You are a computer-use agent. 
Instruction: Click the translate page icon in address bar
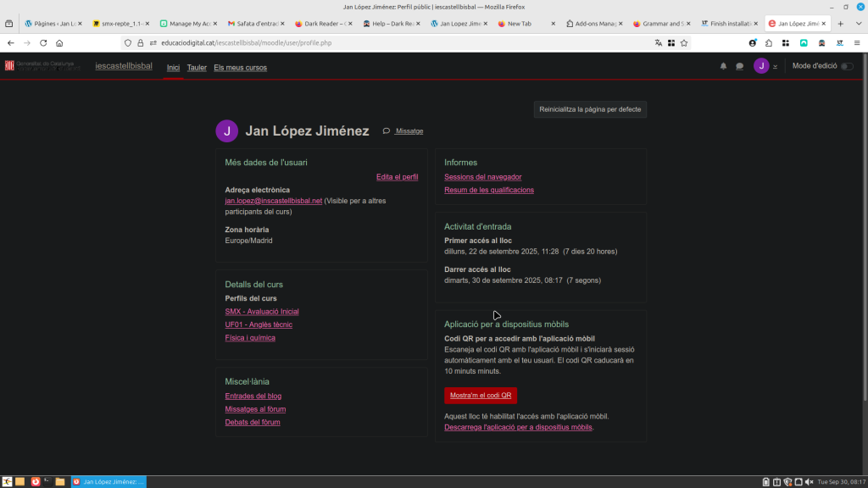pyautogui.click(x=658, y=42)
